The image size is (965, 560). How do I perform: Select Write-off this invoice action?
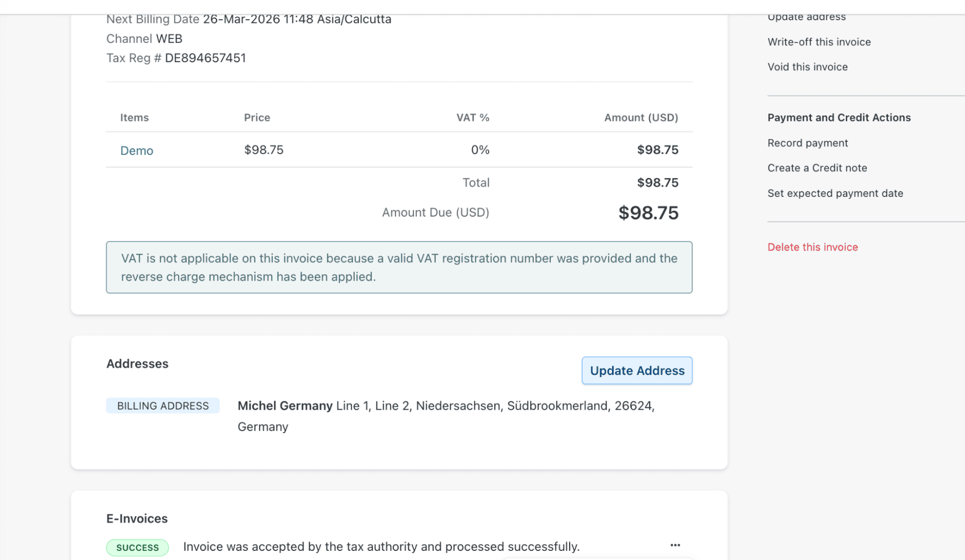coord(819,42)
